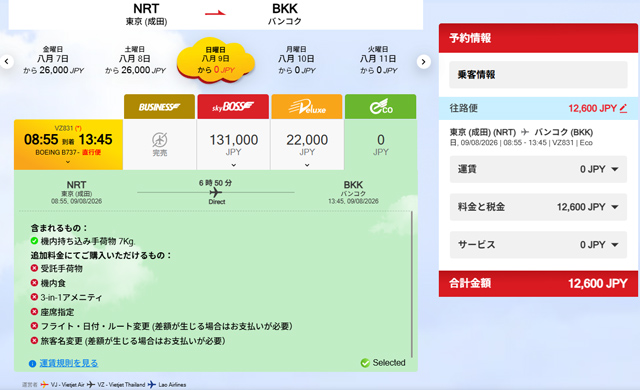Expand SkyBoss fare details chevron
The image size is (640, 390).
pos(233,165)
